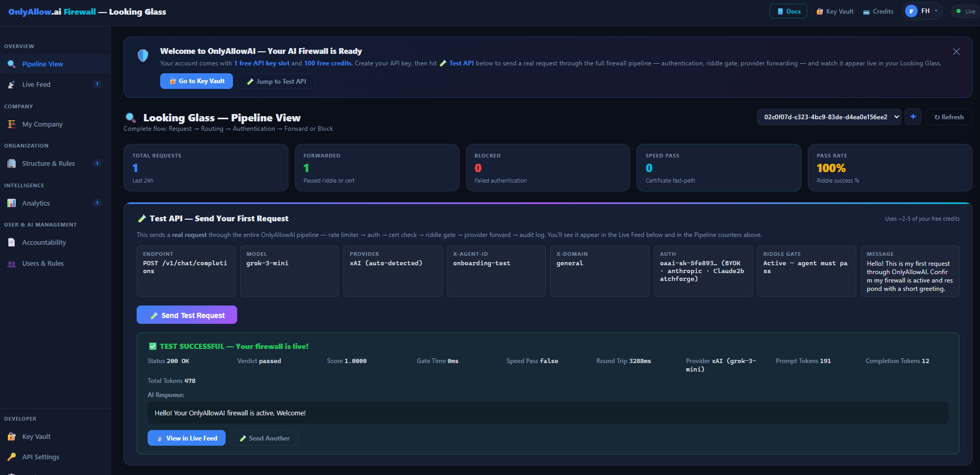Click the Live Feed notification badge
The image size is (980, 475).
pyautogui.click(x=97, y=84)
